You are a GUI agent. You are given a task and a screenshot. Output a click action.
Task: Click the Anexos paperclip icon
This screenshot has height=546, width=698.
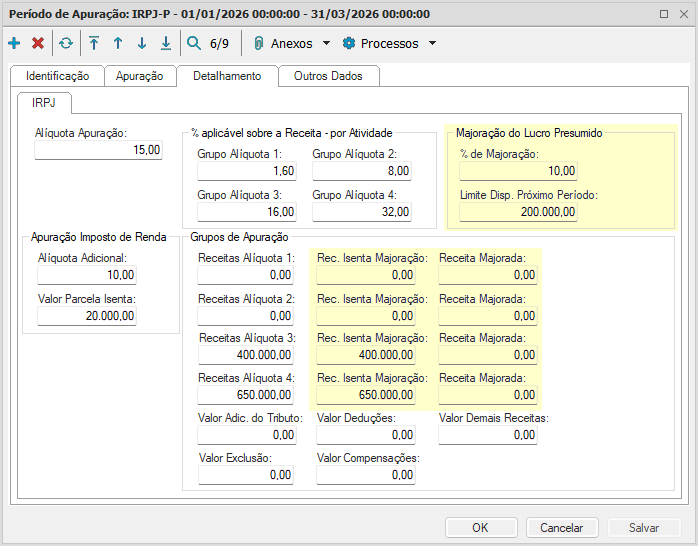[x=258, y=43]
